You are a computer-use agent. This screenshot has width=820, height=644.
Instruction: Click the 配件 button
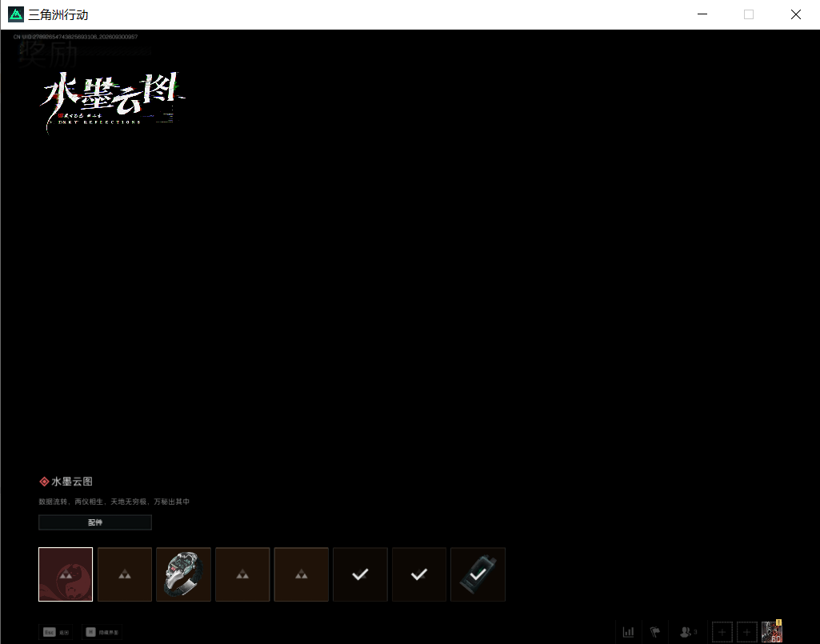pos(95,522)
